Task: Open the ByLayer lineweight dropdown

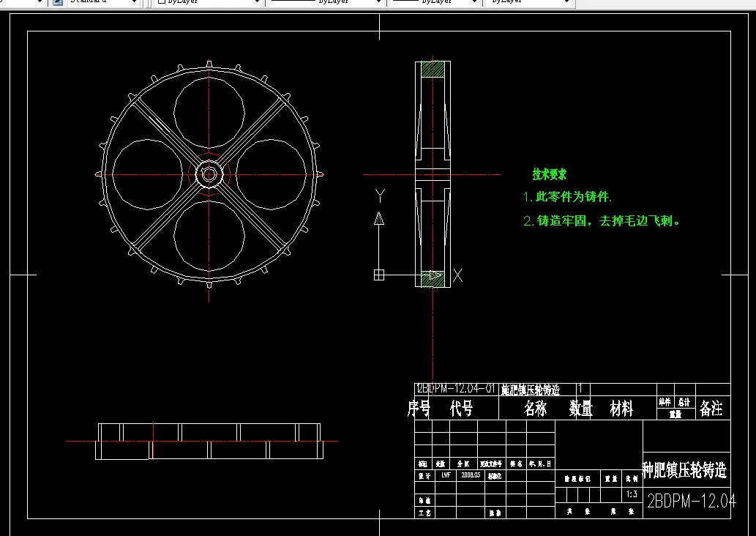Action: tap(435, 2)
